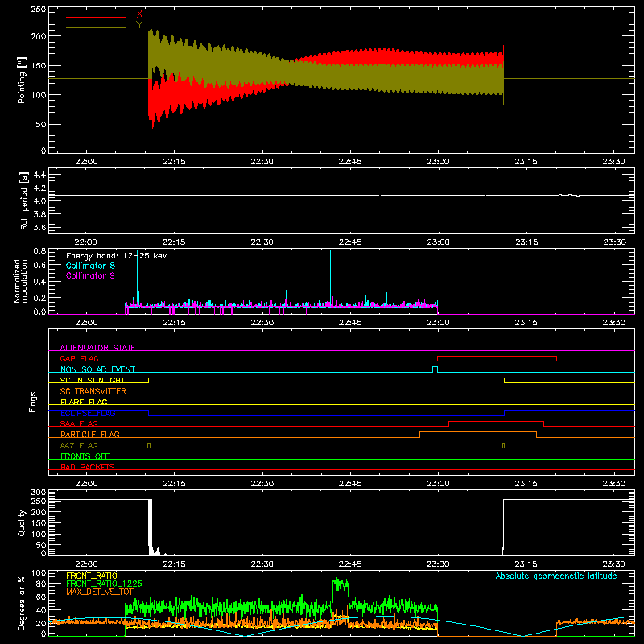Click the cyan "Collimator 8" legend entry
644x644 pixels.
coord(90,266)
